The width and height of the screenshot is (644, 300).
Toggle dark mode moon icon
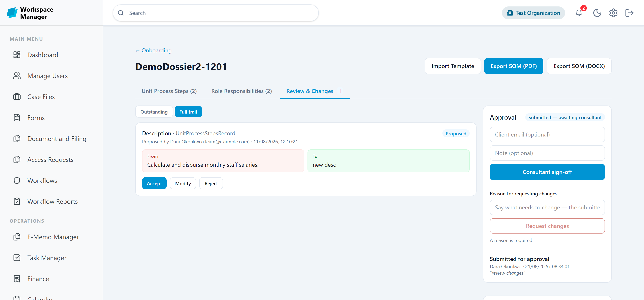(x=597, y=13)
